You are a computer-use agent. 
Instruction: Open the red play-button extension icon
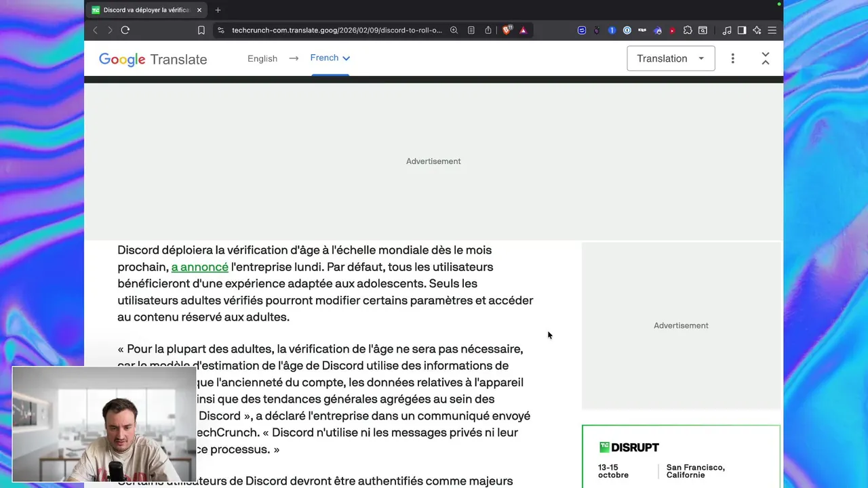tap(672, 30)
